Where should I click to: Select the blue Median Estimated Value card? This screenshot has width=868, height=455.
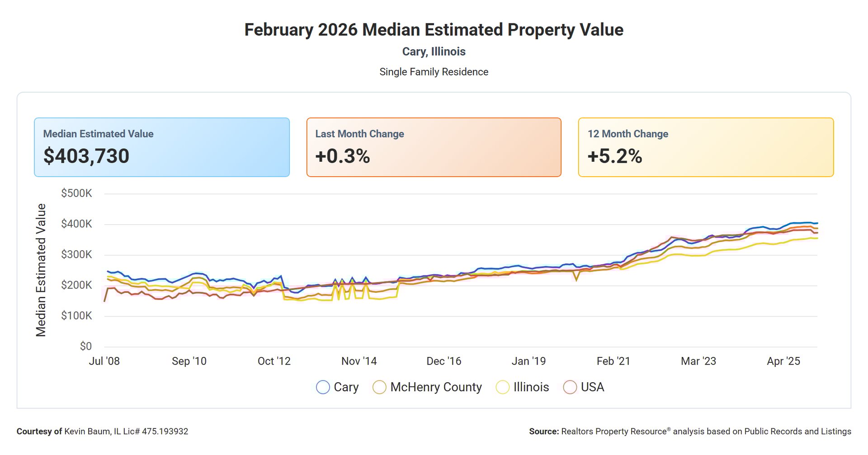click(162, 147)
